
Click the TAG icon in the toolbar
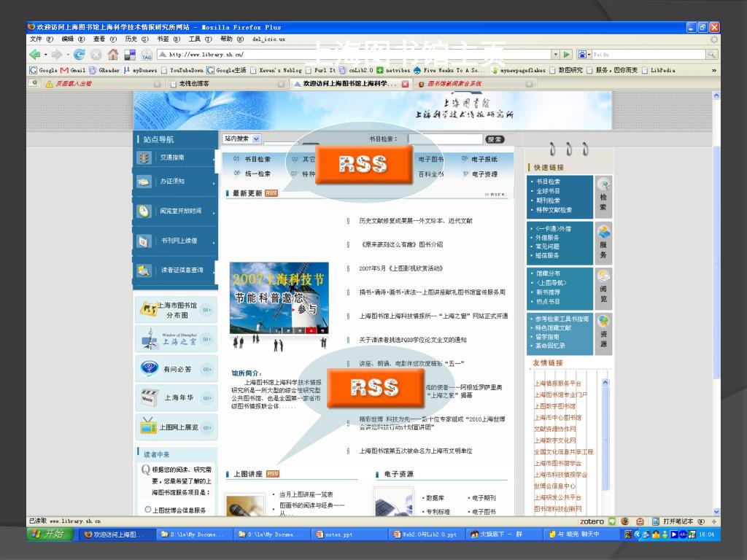tap(146, 55)
